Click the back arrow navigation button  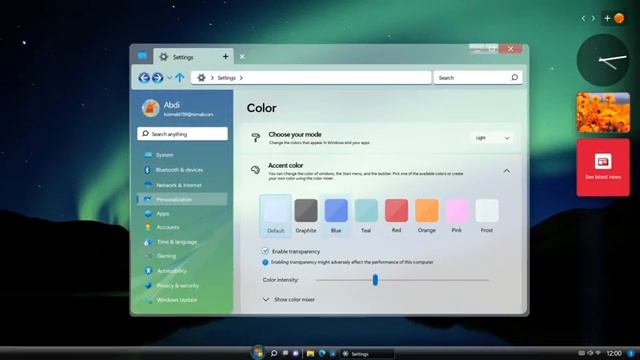point(144,78)
